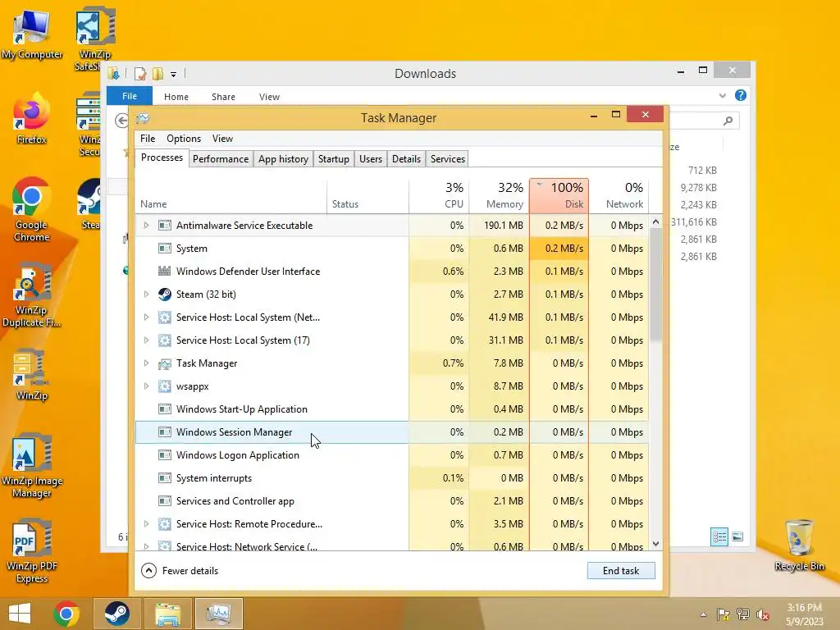Image resolution: width=840 pixels, height=630 pixels.
Task: Open Home ribbon tab in Downloads
Action: (x=176, y=97)
